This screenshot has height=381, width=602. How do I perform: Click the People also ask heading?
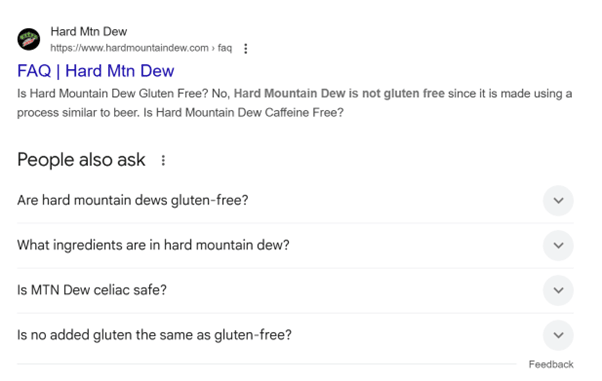pos(81,160)
